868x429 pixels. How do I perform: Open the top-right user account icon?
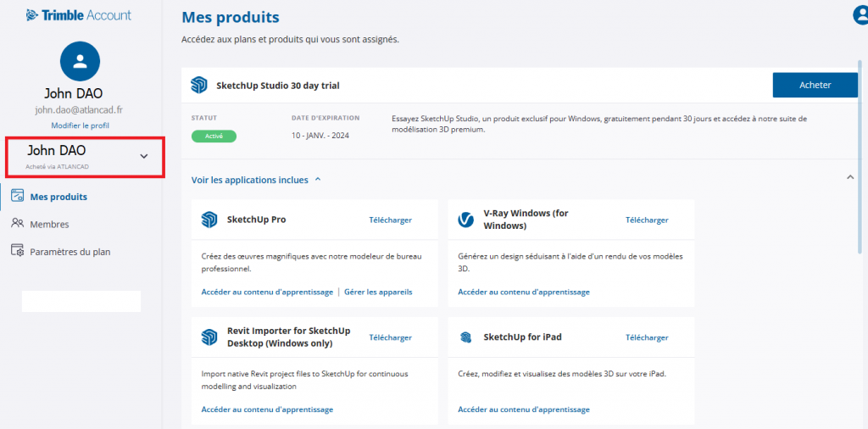860,15
